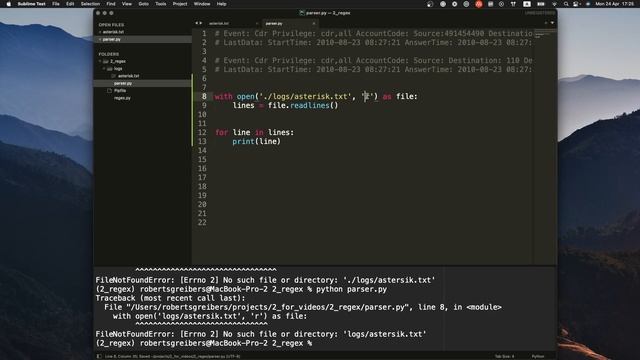Click the red recording icon in menu bar
640x360 pixels.
click(x=479, y=4)
